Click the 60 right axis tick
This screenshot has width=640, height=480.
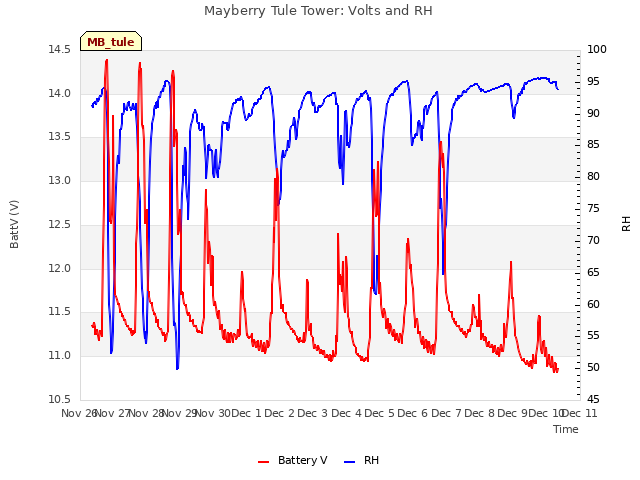point(593,304)
